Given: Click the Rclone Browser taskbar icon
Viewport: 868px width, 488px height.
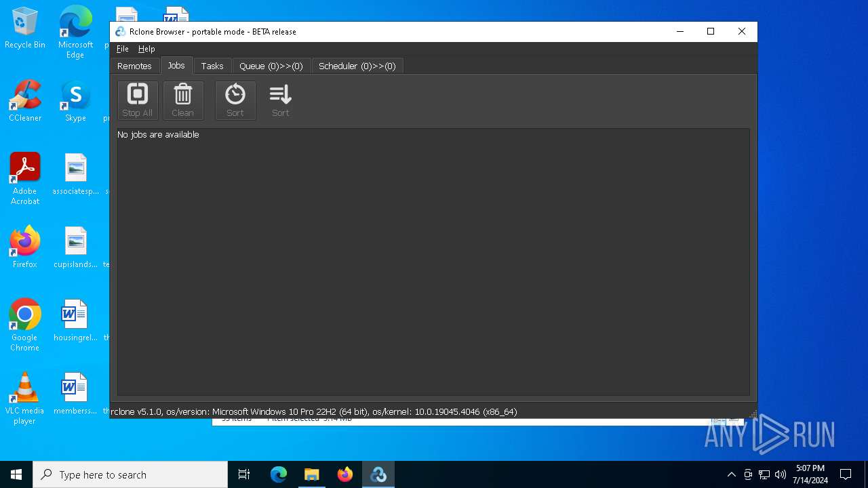Looking at the screenshot, I should point(378,474).
